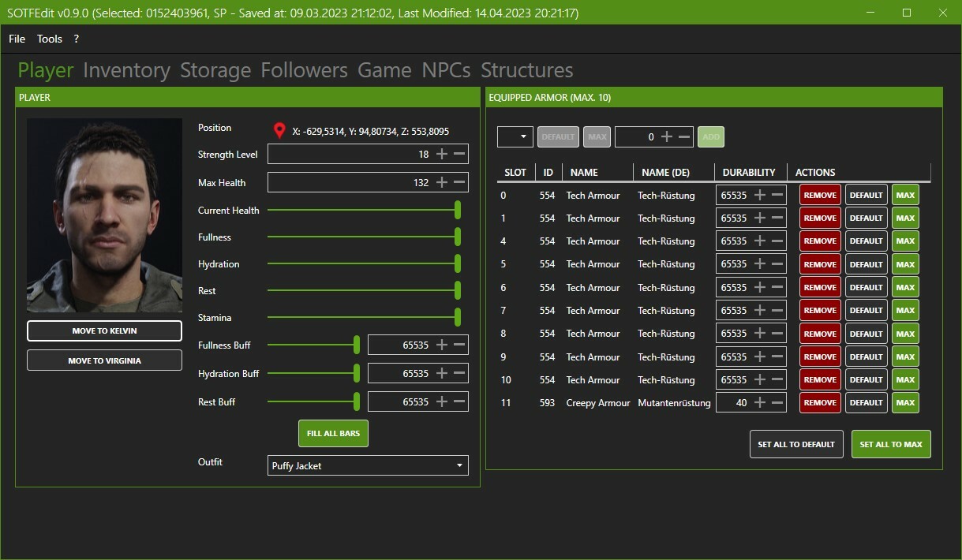Click the Hydration slider thumb

pyautogui.click(x=458, y=264)
